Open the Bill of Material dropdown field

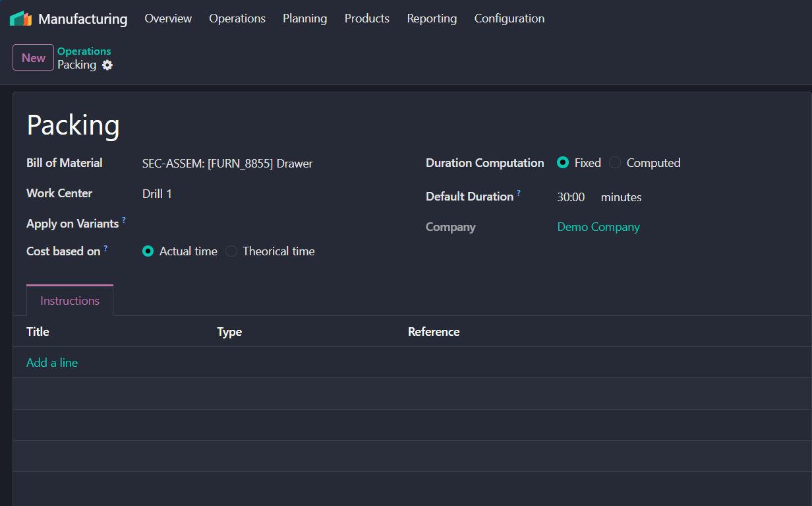click(x=264, y=164)
